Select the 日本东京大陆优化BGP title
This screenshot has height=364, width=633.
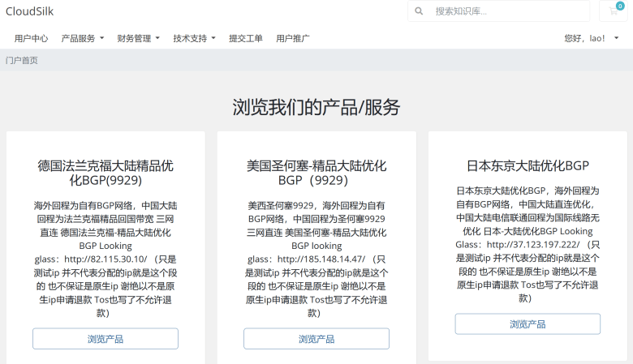click(527, 165)
